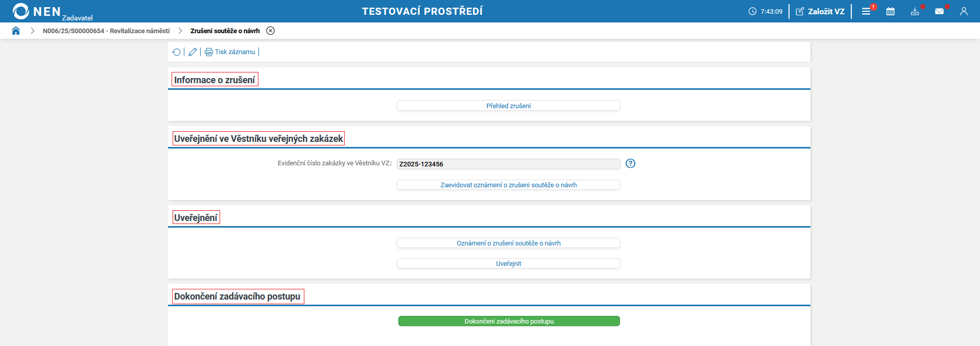Click the refresh record icon

coord(177,52)
